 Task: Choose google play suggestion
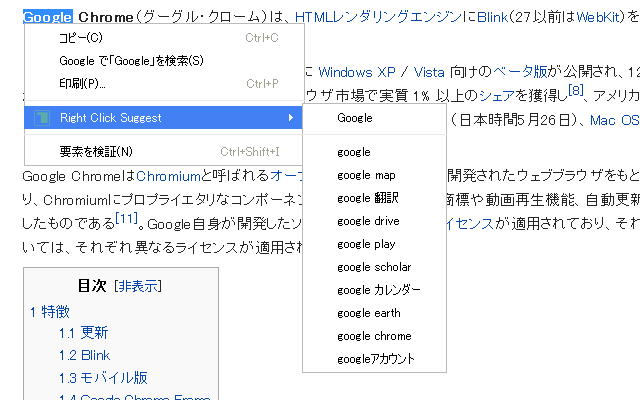(374, 244)
